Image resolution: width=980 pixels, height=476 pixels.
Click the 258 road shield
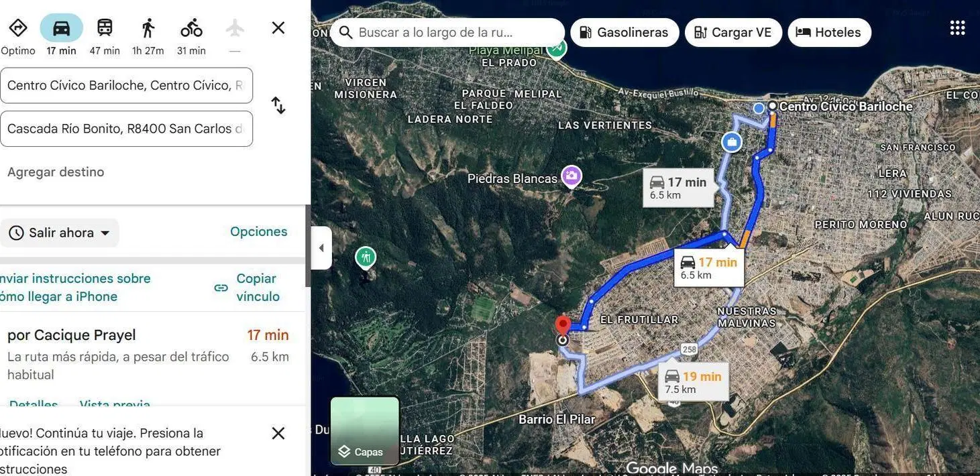point(689,349)
